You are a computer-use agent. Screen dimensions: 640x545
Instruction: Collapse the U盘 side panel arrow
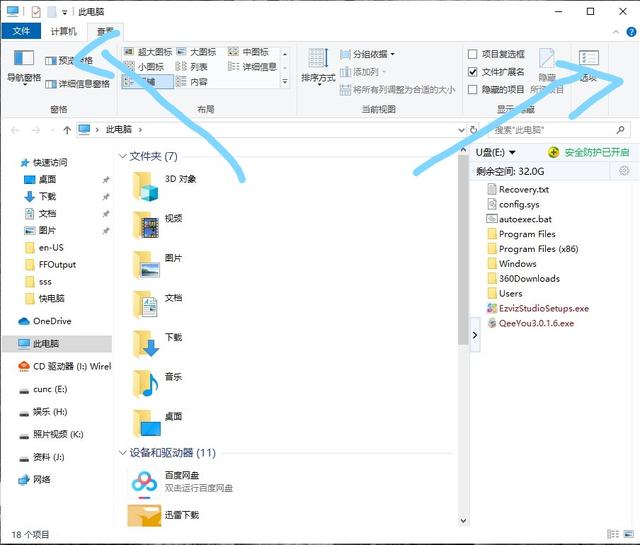[475, 335]
